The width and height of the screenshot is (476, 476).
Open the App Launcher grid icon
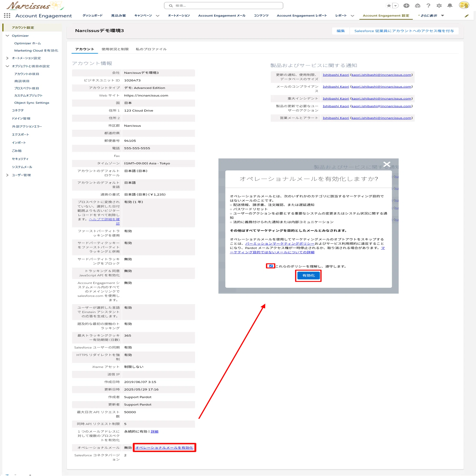(7, 15)
